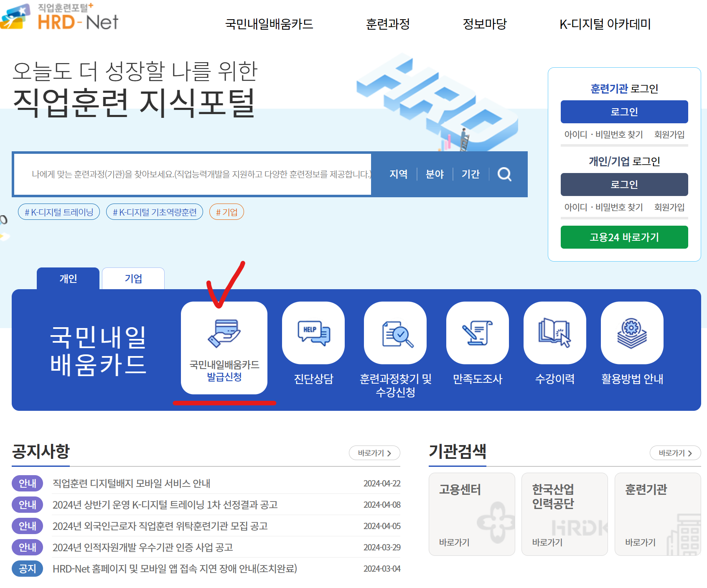Screen dimensions: 707x588
Task: Click 개인/기업 로그인 dark button
Action: coord(624,184)
